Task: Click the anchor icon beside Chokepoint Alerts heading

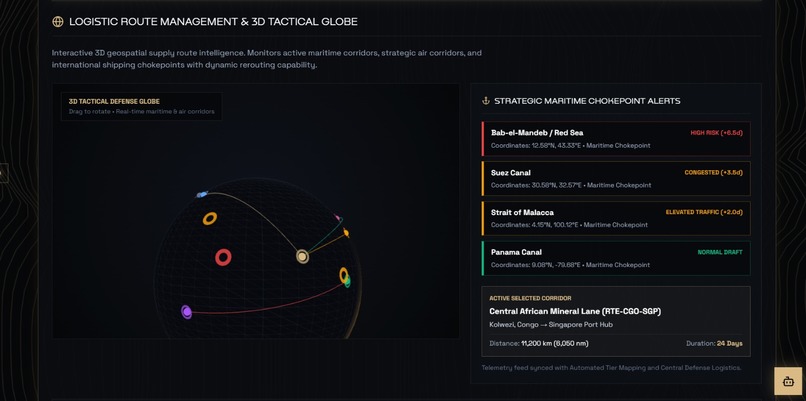Action: [x=485, y=101]
